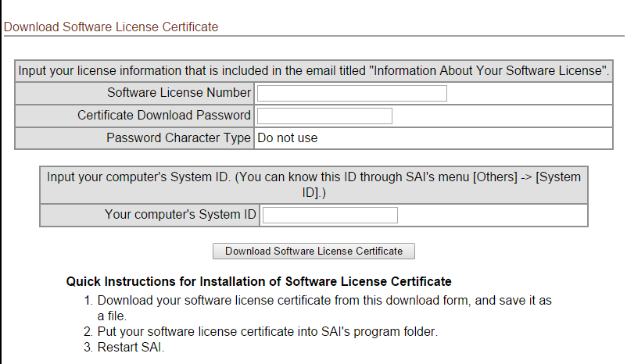
Task: Click the "Password Character Type" label
Action: click(178, 138)
